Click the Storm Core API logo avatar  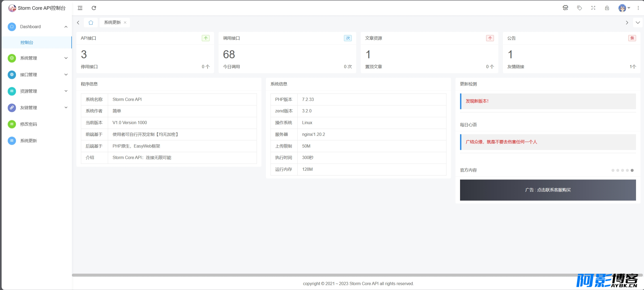(12, 8)
